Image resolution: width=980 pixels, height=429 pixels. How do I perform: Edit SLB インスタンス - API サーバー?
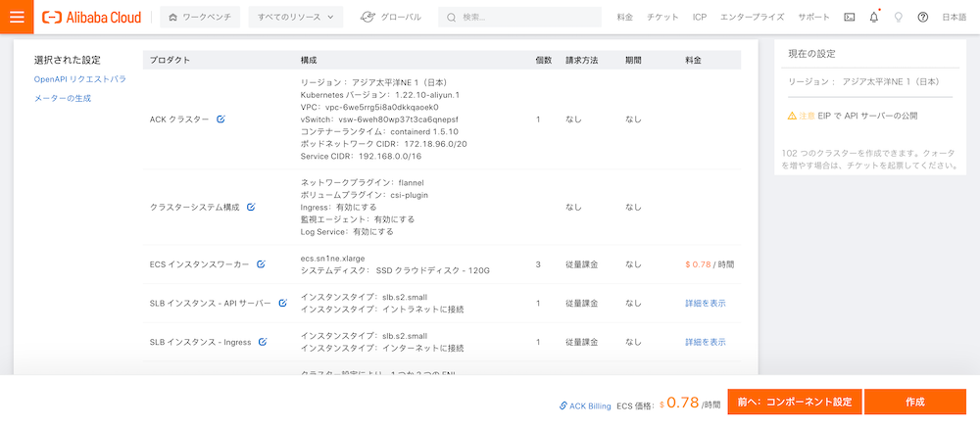tap(282, 303)
